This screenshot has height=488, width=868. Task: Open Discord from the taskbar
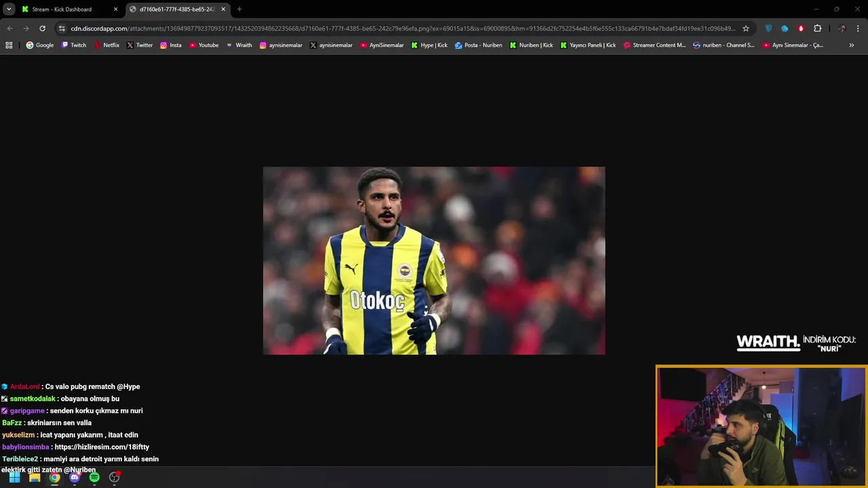click(75, 477)
